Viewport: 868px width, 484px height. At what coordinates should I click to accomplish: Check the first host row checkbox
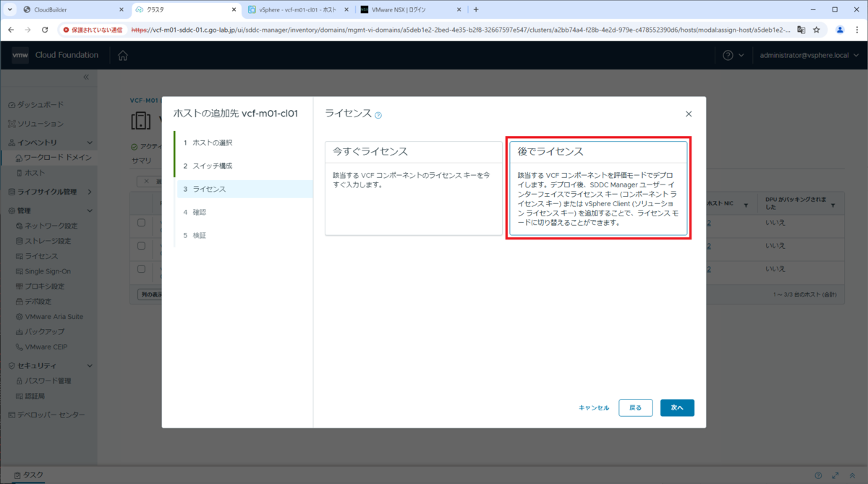142,223
